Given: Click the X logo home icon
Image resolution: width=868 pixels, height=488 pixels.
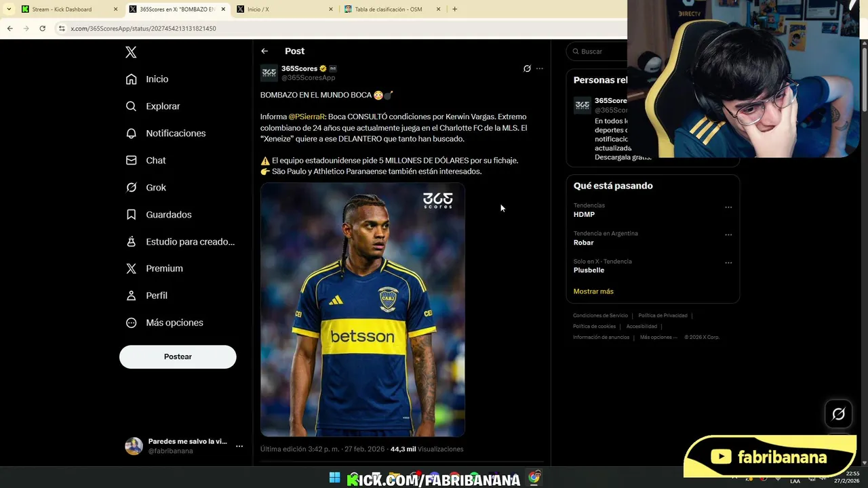Looking at the screenshot, I should coord(131,52).
